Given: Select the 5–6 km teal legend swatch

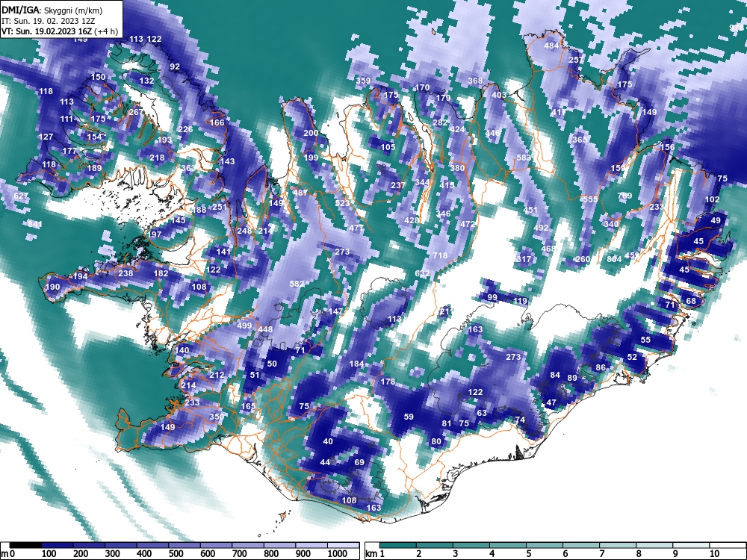Looking at the screenshot, I should [x=545, y=546].
